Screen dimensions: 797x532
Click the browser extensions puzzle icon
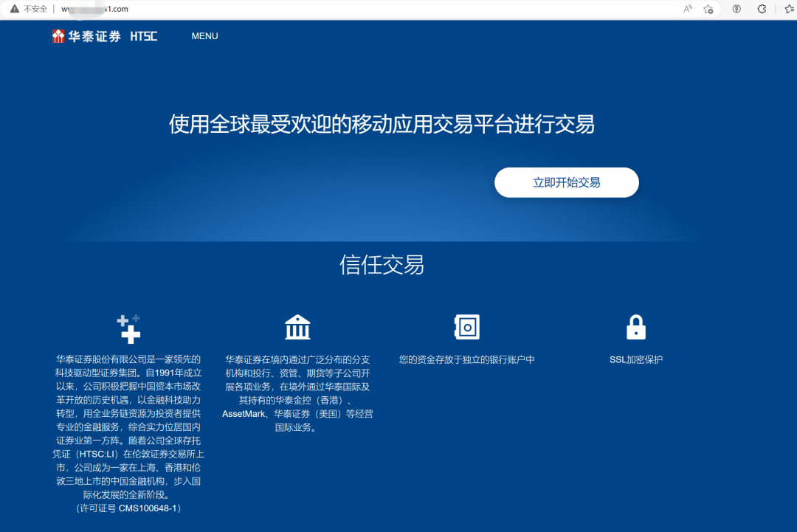pos(762,9)
